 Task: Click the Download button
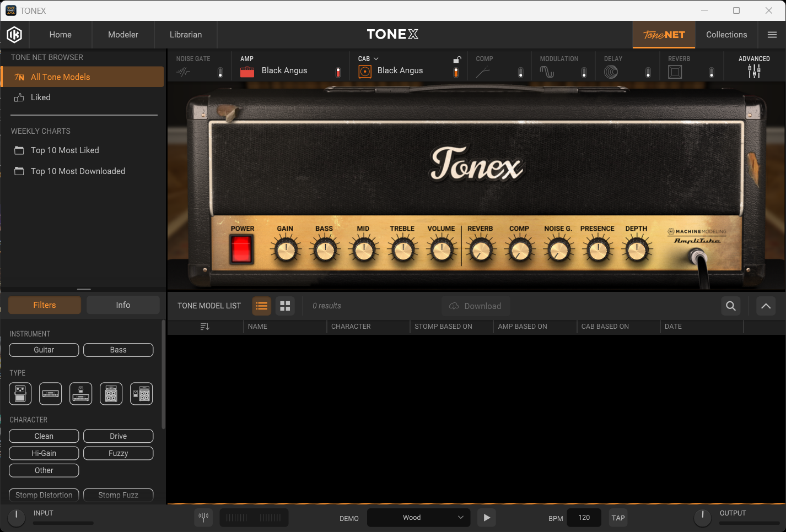tap(476, 306)
